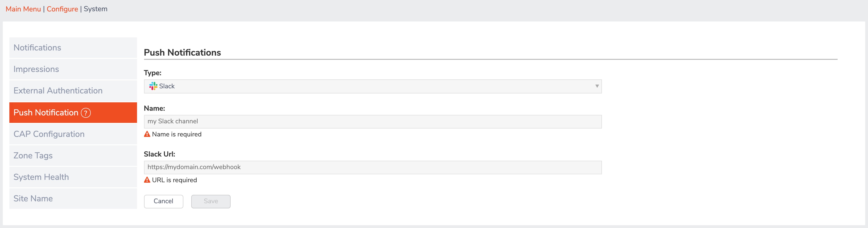The height and width of the screenshot is (228, 868).
Task: Go to CAP Configuration settings
Action: (x=73, y=134)
